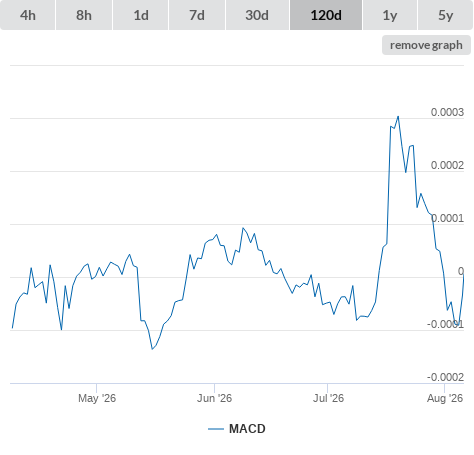The width and height of the screenshot is (474, 455).
Task: Switch the chart to 1y range
Action: click(x=390, y=15)
